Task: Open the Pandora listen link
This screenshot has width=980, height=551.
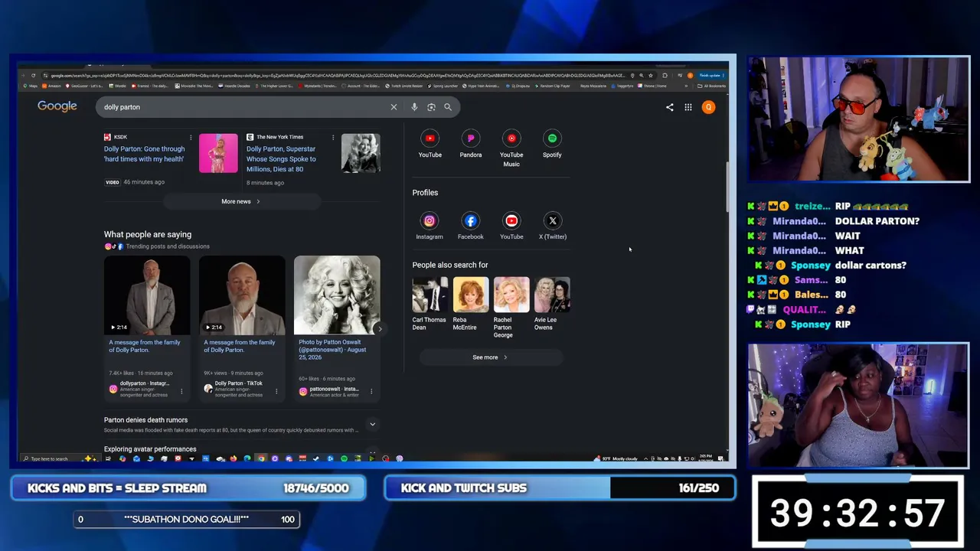Action: (x=470, y=145)
